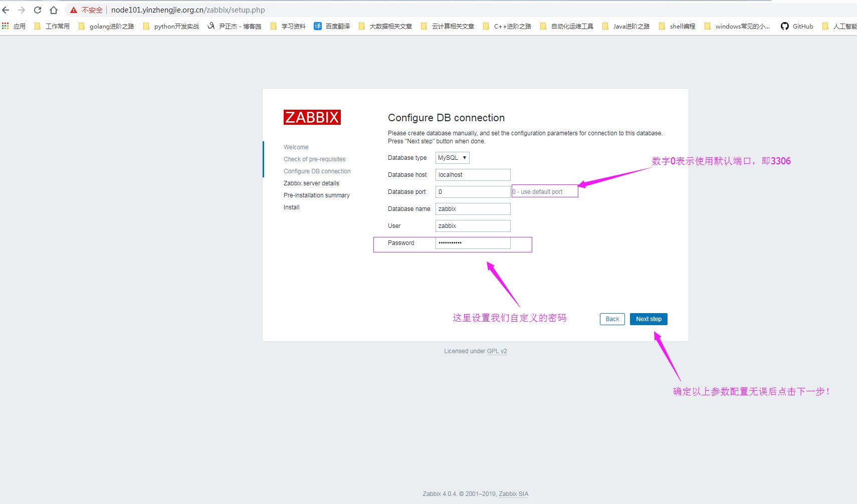This screenshot has height=504, width=857.
Task: Open the GPL v2 license link
Action: point(497,351)
